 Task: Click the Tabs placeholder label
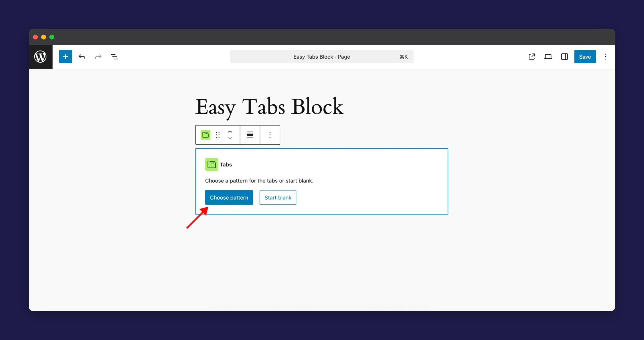click(x=226, y=164)
